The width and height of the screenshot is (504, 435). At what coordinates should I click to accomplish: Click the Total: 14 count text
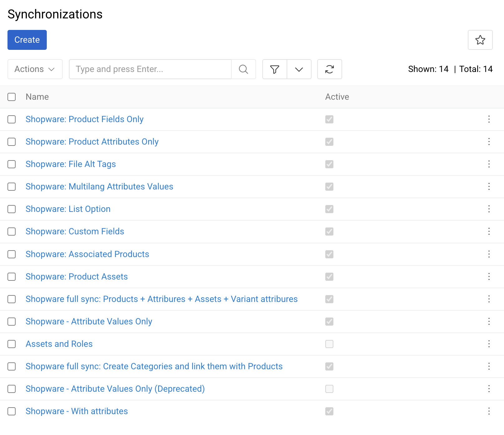476,69
